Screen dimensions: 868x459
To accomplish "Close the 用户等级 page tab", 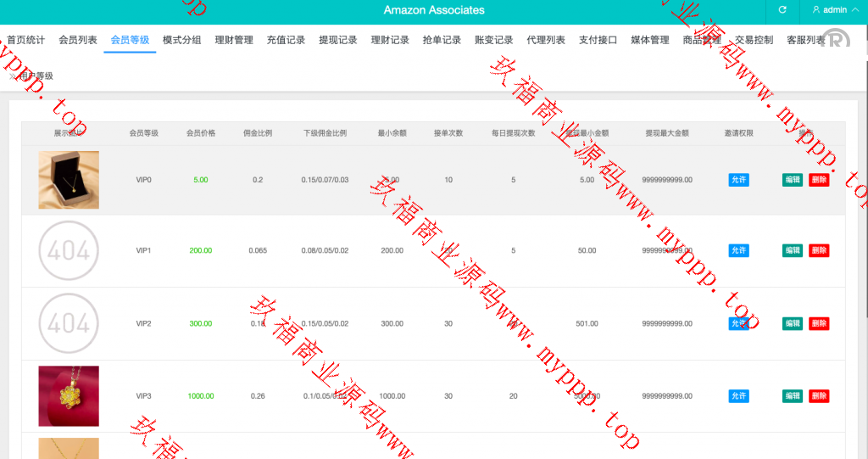I will [13, 76].
